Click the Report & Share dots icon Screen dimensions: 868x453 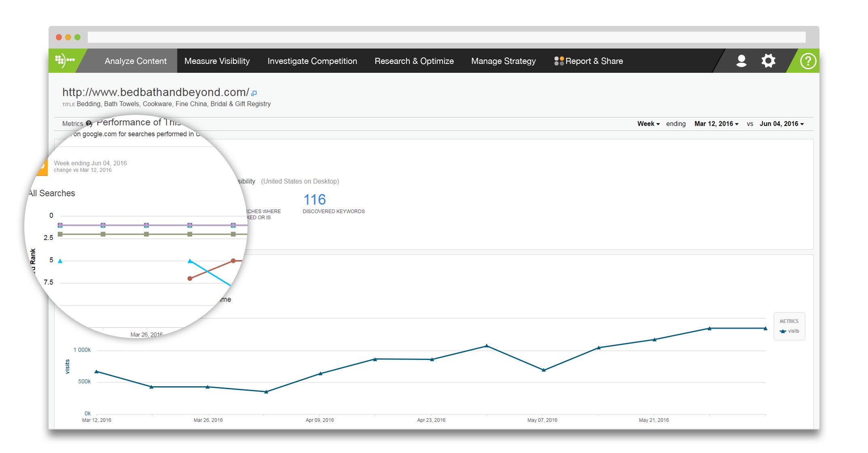click(x=559, y=61)
